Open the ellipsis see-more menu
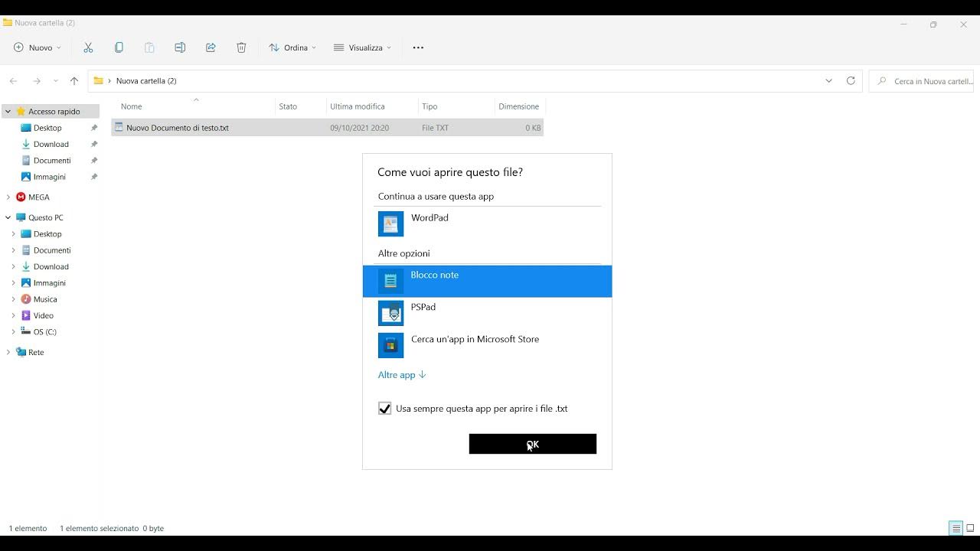This screenshot has width=980, height=551. tap(417, 47)
